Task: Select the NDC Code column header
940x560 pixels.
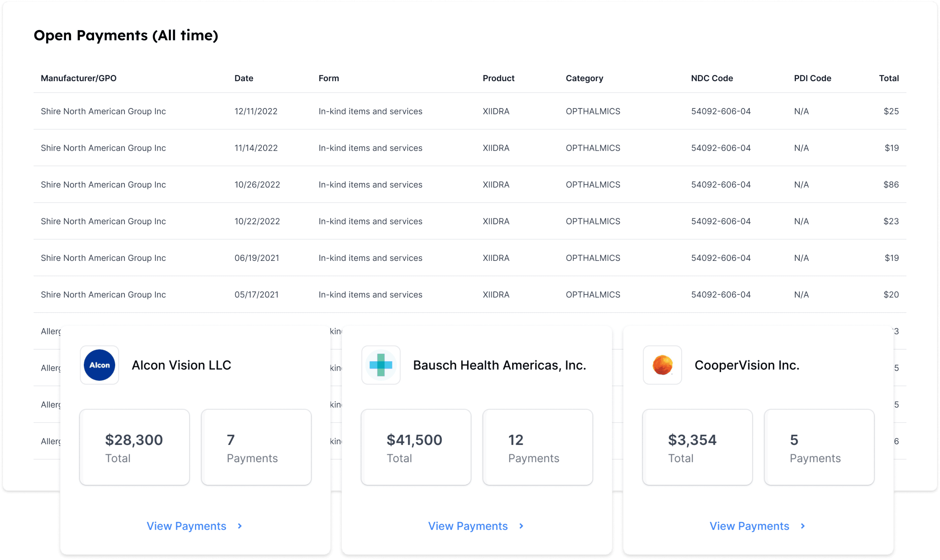Action: pos(712,78)
